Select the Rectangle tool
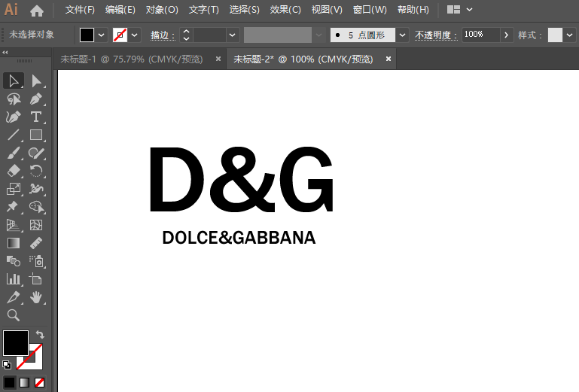The image size is (579, 392). click(x=36, y=135)
